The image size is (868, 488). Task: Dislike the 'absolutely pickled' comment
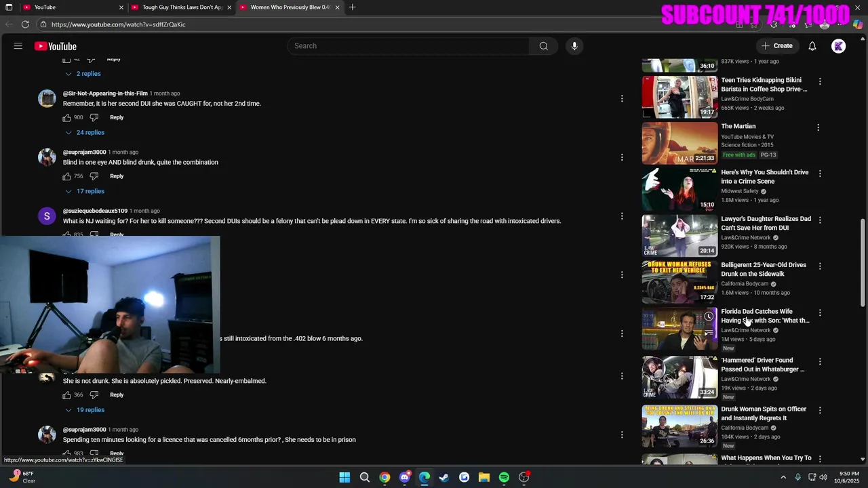click(x=94, y=394)
